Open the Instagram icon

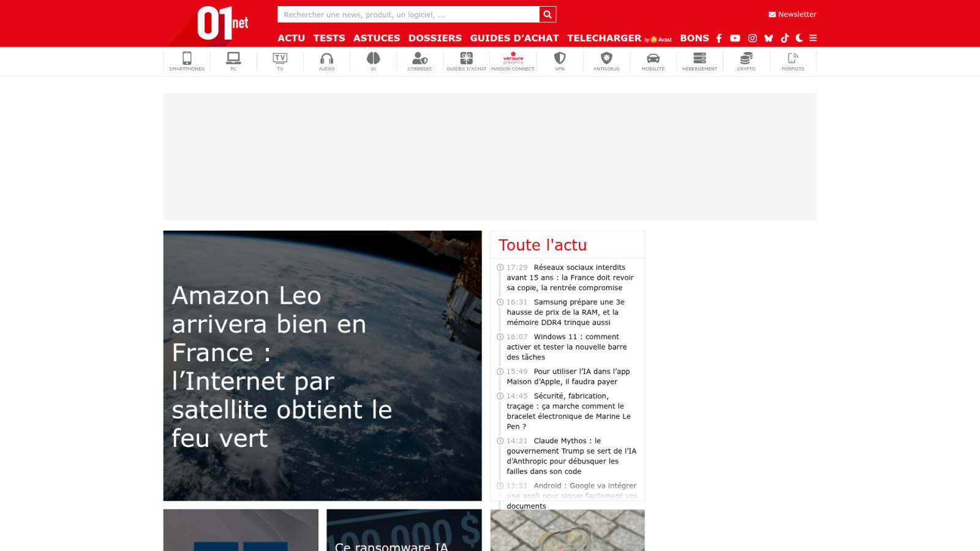(752, 38)
